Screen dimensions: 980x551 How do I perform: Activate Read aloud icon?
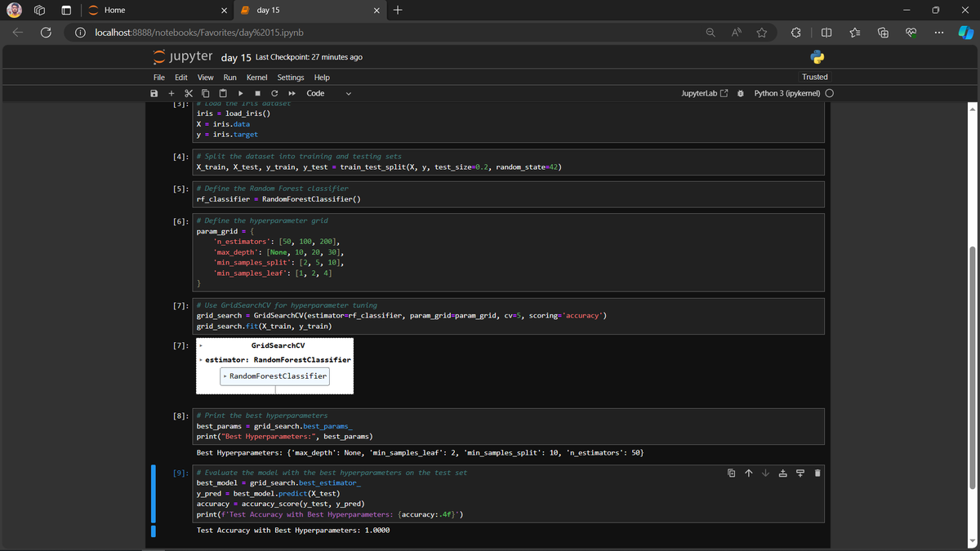(737, 33)
